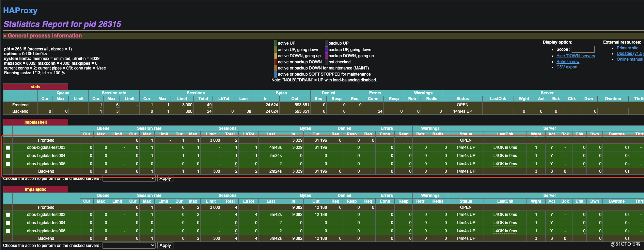Open the Online manual link
Image resolution: width=644 pixels, height=250 pixels.
tap(630, 59)
